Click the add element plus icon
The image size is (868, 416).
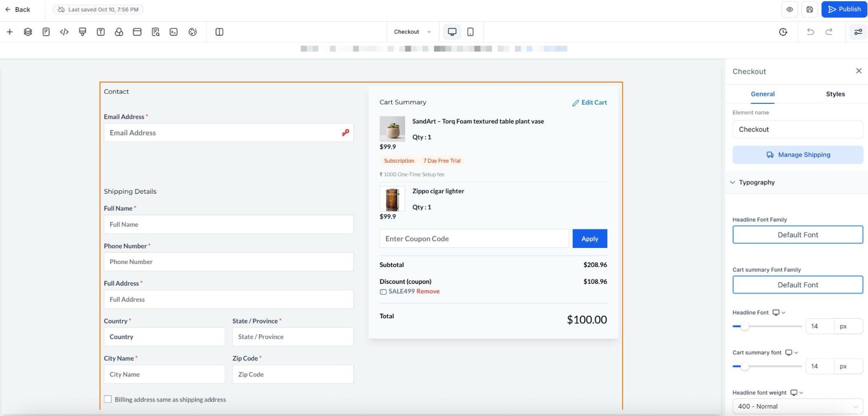click(10, 32)
